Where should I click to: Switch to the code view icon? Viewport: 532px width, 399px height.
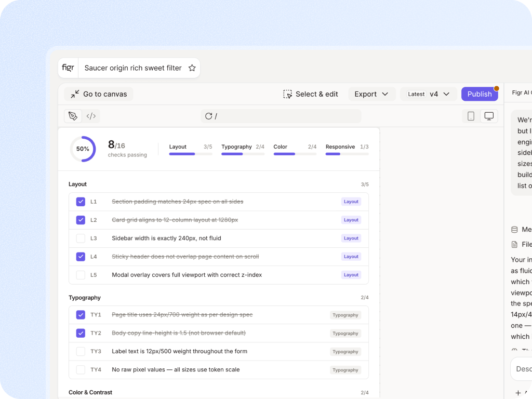click(91, 116)
